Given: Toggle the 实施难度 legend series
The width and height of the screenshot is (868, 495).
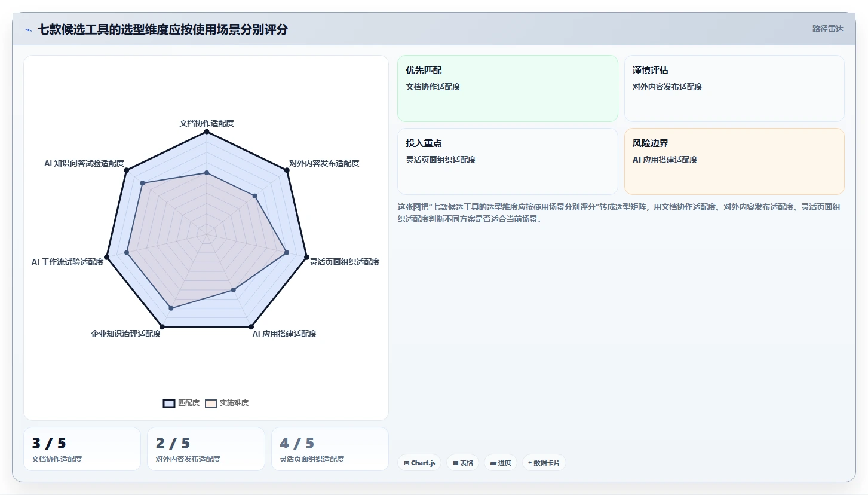Looking at the screenshot, I should (x=227, y=403).
